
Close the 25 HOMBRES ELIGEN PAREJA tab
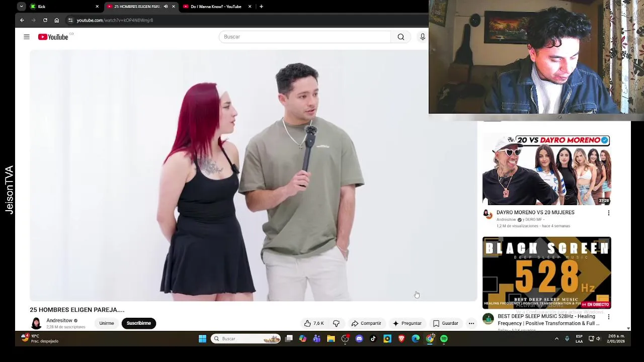[174, 7]
